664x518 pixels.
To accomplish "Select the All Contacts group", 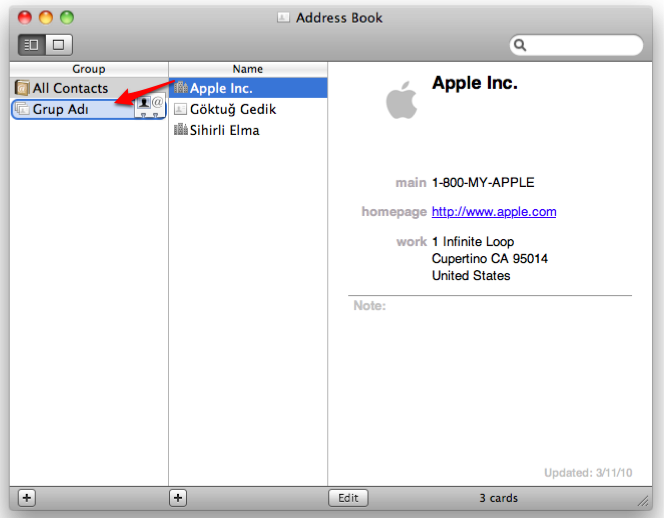I will 70,88.
